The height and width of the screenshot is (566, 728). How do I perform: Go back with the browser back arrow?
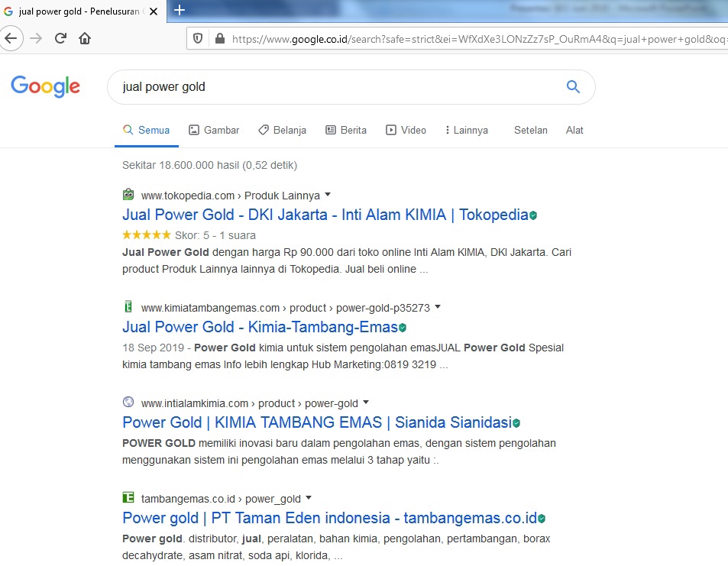pos(11,38)
